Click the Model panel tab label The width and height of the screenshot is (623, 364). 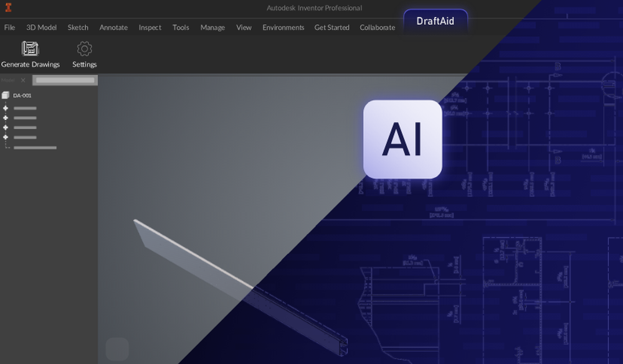click(8, 80)
